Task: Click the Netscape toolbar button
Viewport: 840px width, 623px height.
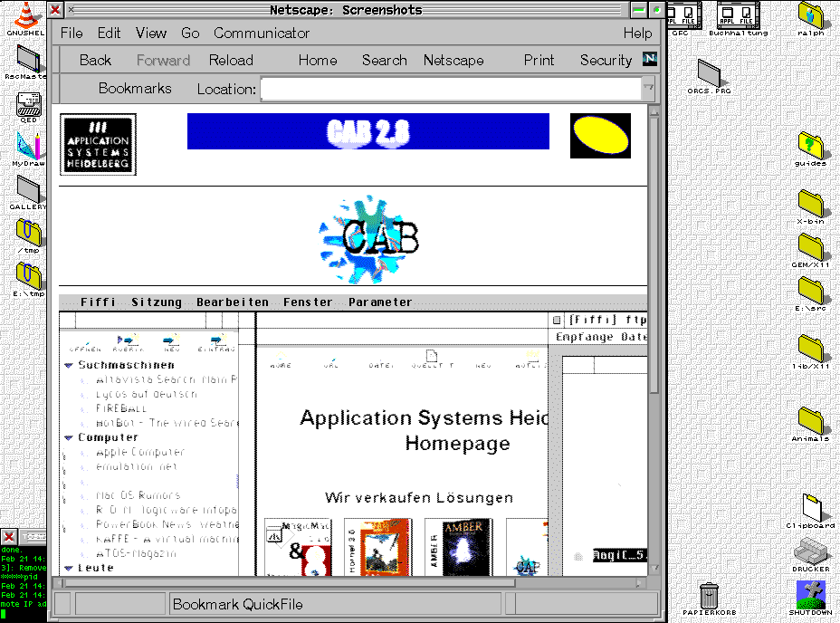Action: pos(453,60)
